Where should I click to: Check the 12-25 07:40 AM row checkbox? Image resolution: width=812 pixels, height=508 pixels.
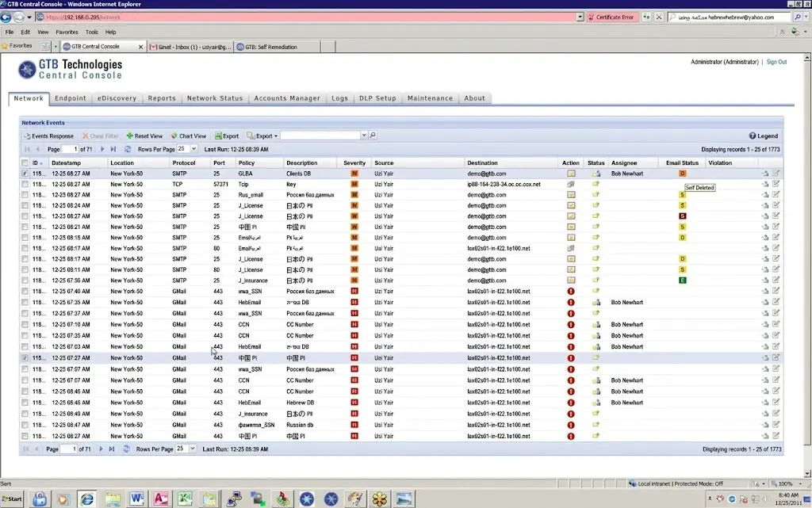[25, 291]
